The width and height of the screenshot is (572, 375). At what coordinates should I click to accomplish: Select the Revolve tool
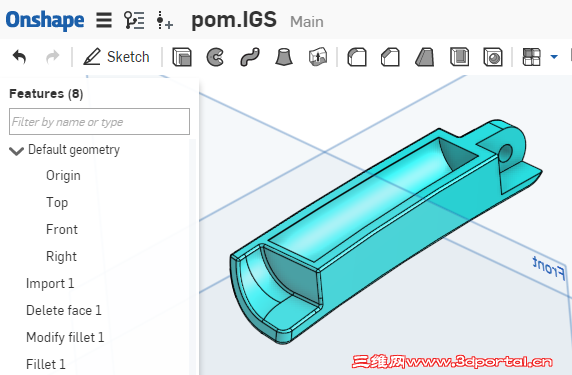215,57
